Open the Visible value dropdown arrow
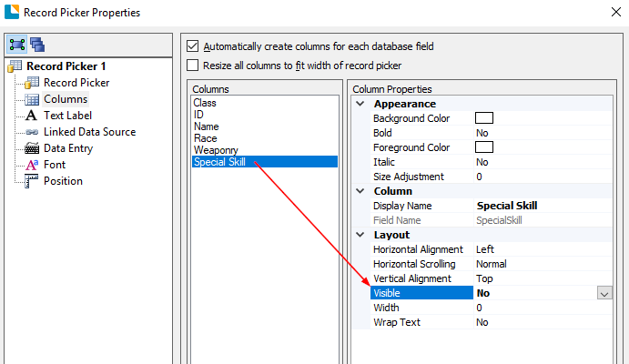Screen dimensions: 629x364 coord(604,293)
